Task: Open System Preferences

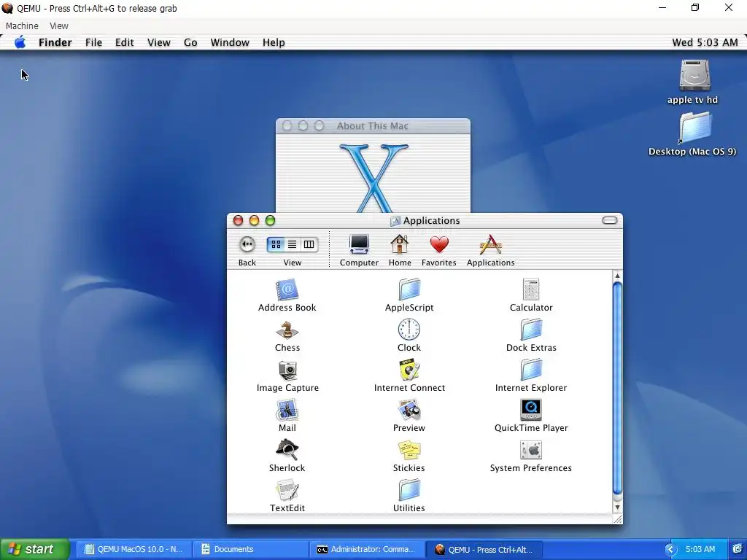Action: coord(531,450)
